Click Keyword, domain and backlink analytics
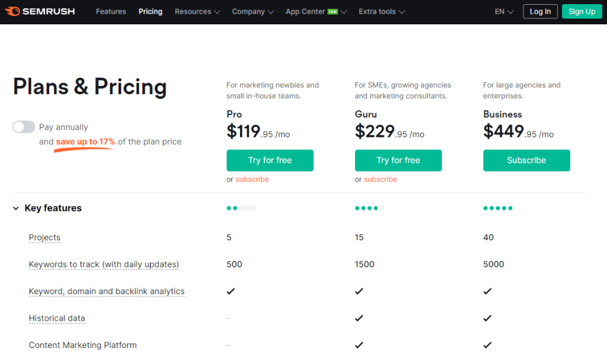 tap(107, 291)
